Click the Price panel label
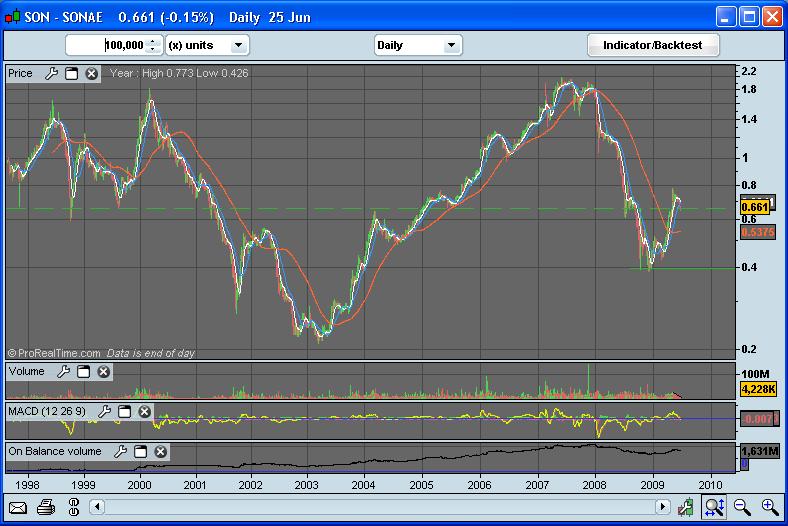The height and width of the screenshot is (526, 788). click(x=20, y=73)
